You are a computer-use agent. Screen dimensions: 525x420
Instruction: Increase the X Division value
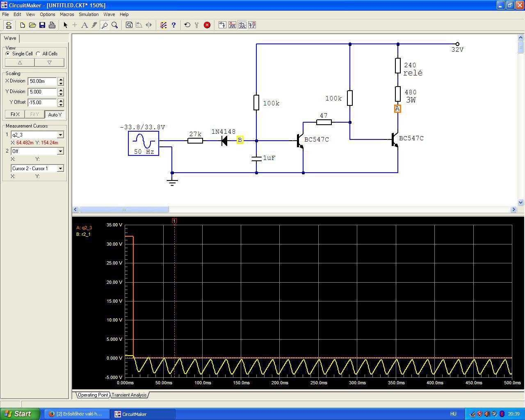61,79
